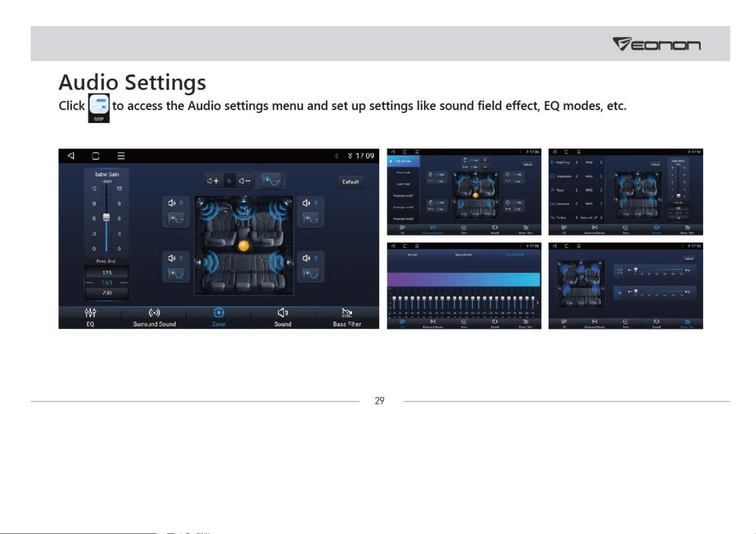Tap the back triangle in the large Zone screenshot
Viewport: 756px width, 534px height.
[71, 156]
